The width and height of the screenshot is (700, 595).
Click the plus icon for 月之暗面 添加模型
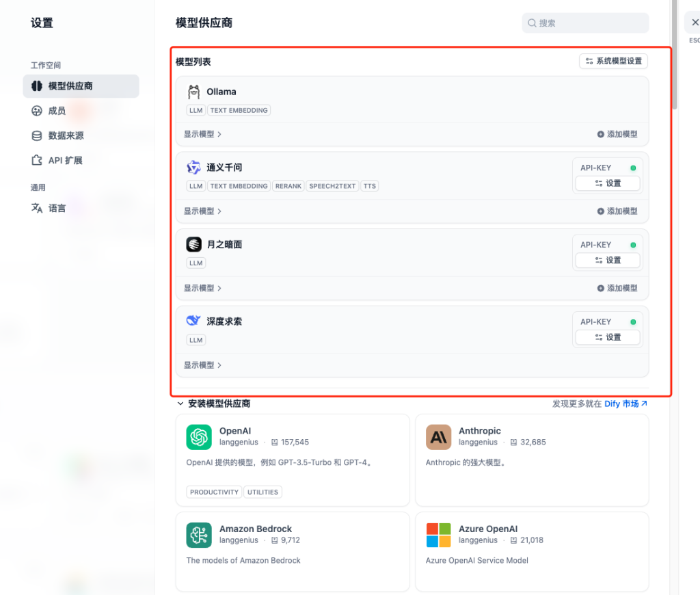[x=600, y=288]
